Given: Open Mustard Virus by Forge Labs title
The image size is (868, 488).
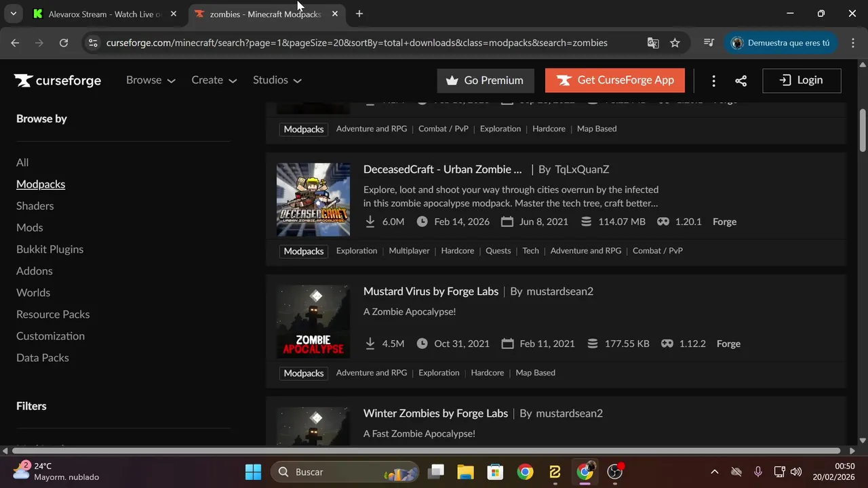Looking at the screenshot, I should 431,291.
